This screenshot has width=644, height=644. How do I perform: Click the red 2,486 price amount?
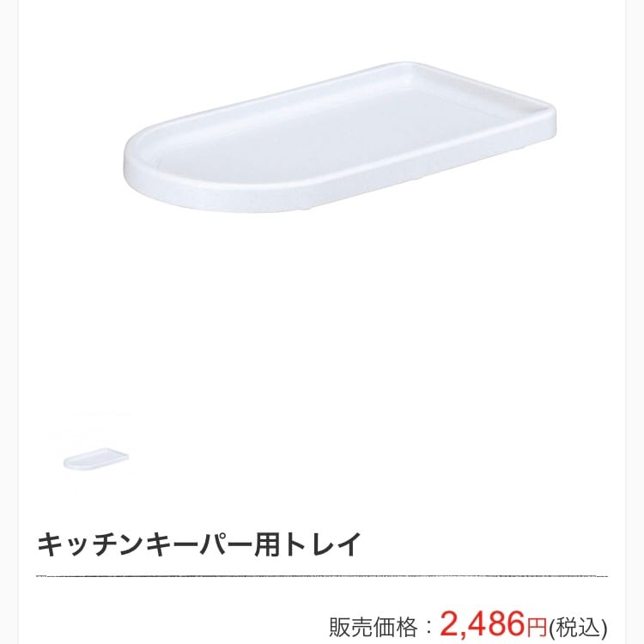pos(483,623)
